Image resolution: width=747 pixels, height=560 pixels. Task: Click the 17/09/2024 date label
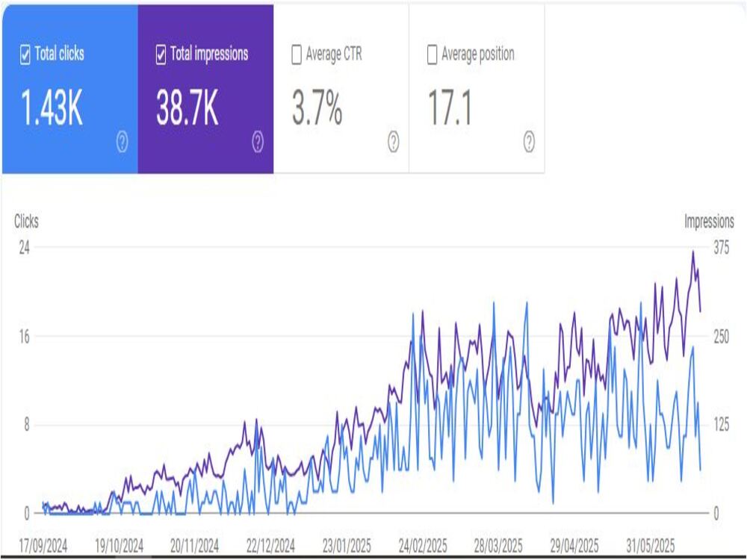43,546
